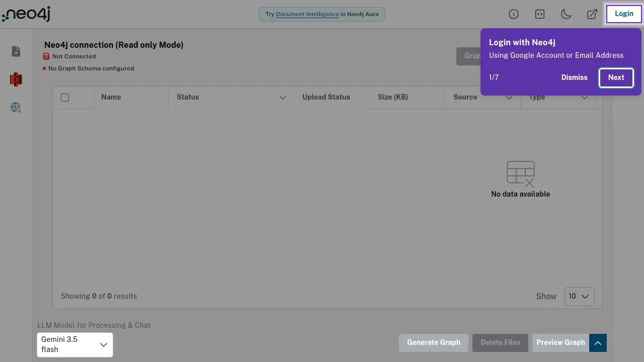
Task: Click the Delete Files button
Action: (500, 343)
